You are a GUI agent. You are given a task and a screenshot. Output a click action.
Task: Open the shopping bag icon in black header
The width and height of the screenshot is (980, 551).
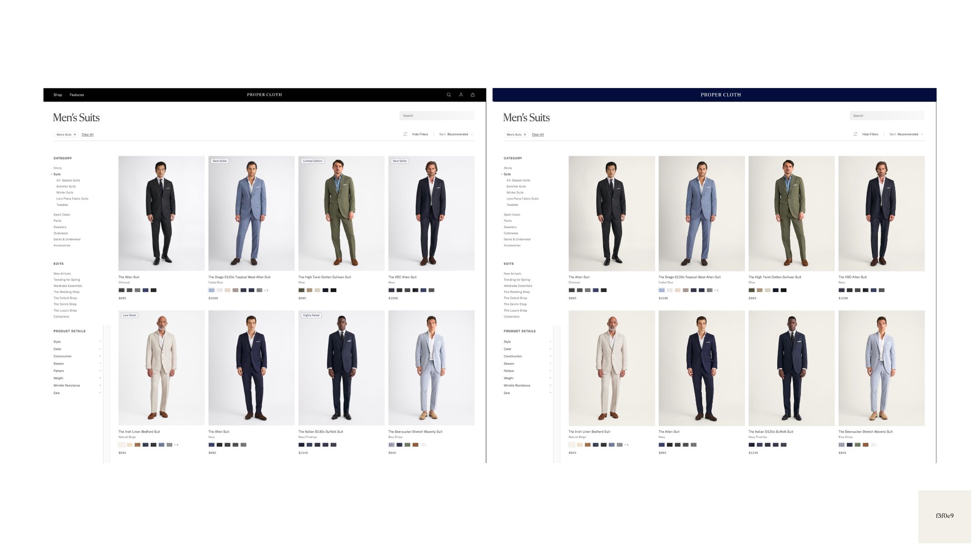(x=473, y=95)
